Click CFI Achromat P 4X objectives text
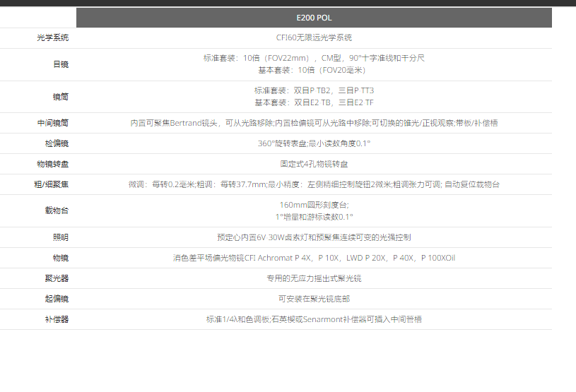Viewport: 576px width, 392px height. [x=314, y=258]
